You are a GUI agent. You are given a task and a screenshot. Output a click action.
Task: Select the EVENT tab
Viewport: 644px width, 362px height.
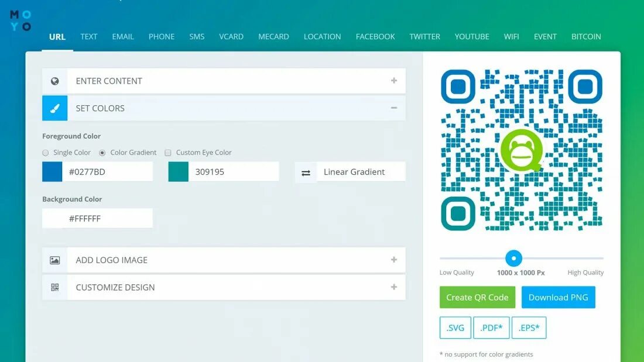pos(545,36)
